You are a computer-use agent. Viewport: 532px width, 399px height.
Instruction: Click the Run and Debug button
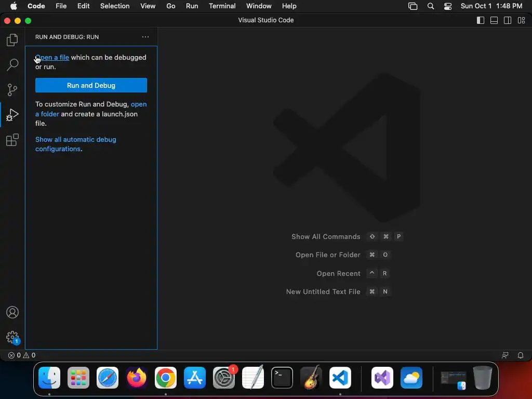(x=91, y=85)
